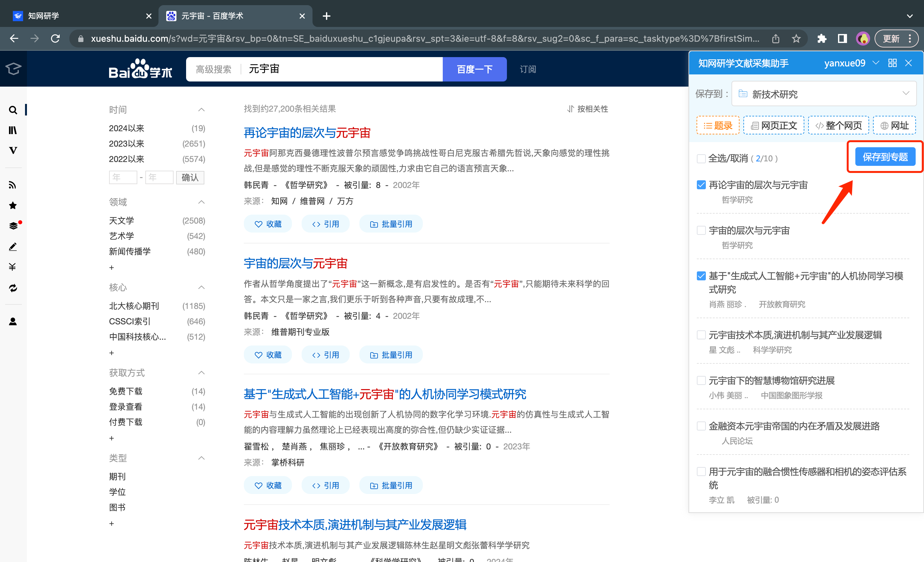Uncheck 再论宇宙的层次与元宇宙 in the collection panel
This screenshot has width=924, height=562.
click(701, 185)
